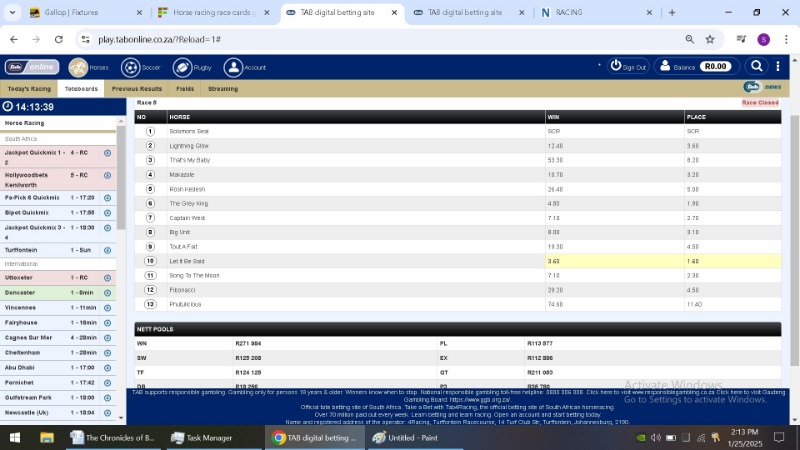This screenshot has width=800, height=450.
Task: Open the Horses sport section
Action: tap(78, 67)
